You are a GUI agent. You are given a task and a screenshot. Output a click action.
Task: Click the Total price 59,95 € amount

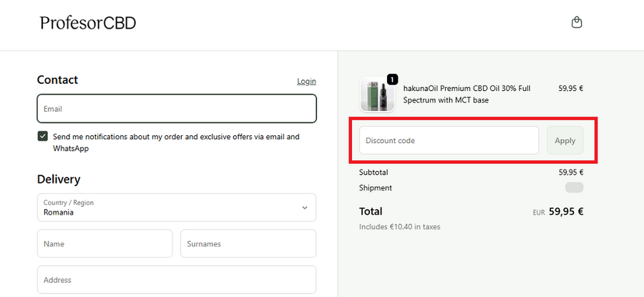pyautogui.click(x=566, y=212)
